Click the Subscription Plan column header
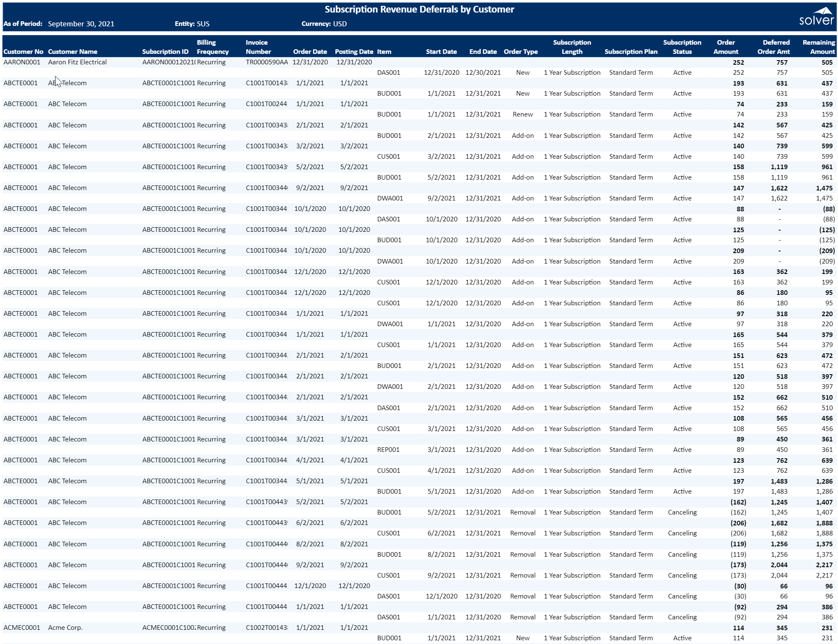838x644 pixels. [631, 52]
